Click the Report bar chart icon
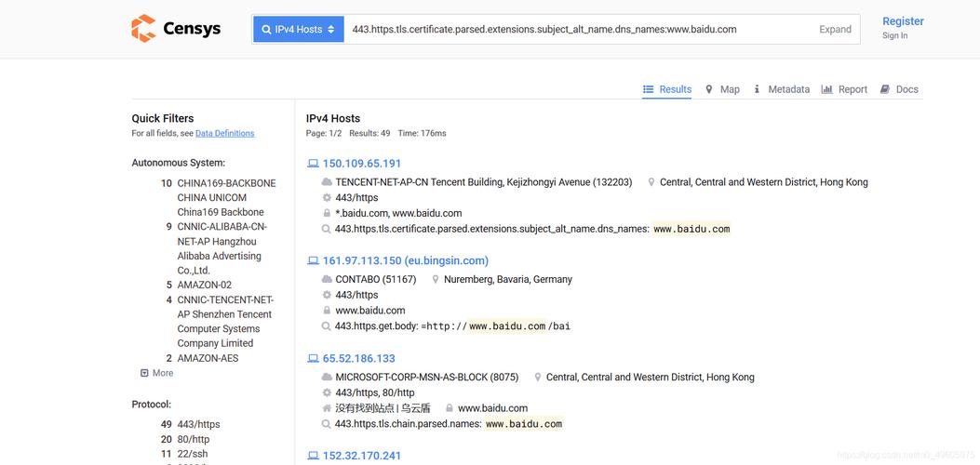Image resolution: width=980 pixels, height=465 pixels. 826,89
